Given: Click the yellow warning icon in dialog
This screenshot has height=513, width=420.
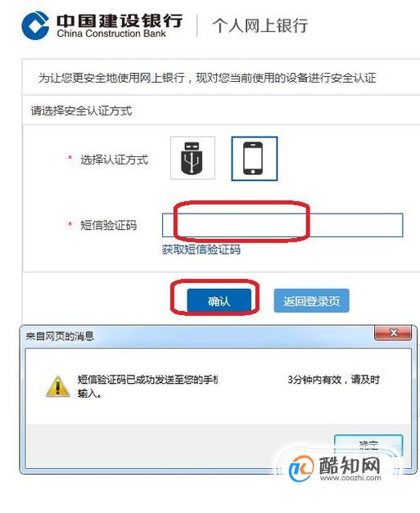Looking at the screenshot, I should pos(58,386).
